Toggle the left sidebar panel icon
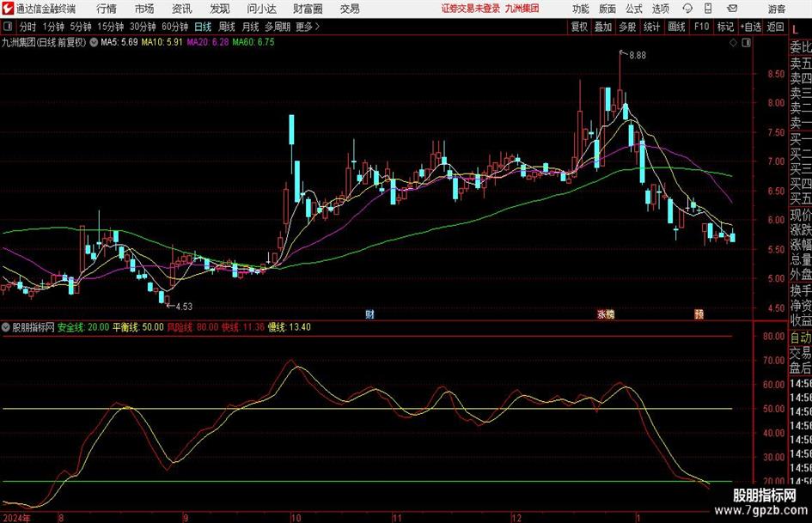Image resolution: width=812 pixels, height=523 pixels. [7, 27]
